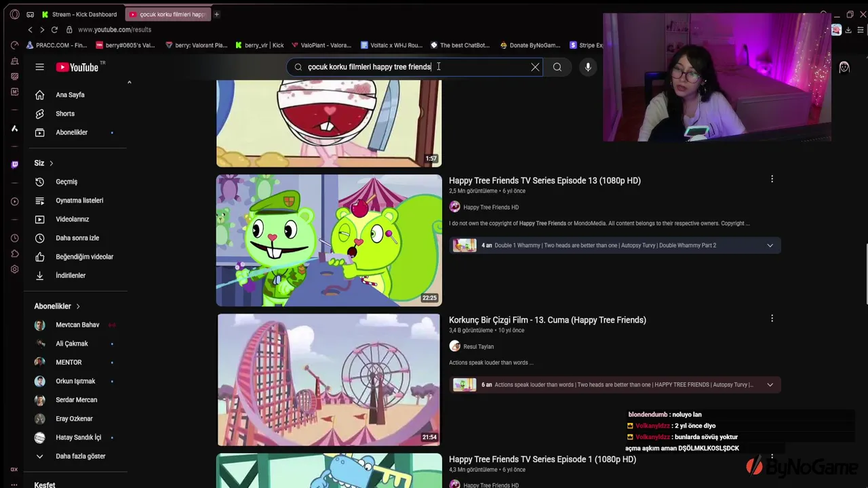Open Happy Tree Friends HD channel under Episode 13

click(x=491, y=207)
